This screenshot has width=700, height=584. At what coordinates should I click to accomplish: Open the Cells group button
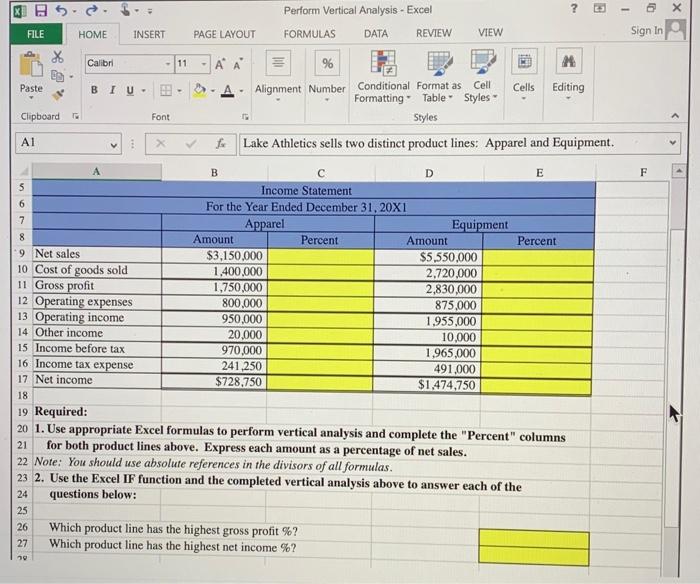pos(524,61)
